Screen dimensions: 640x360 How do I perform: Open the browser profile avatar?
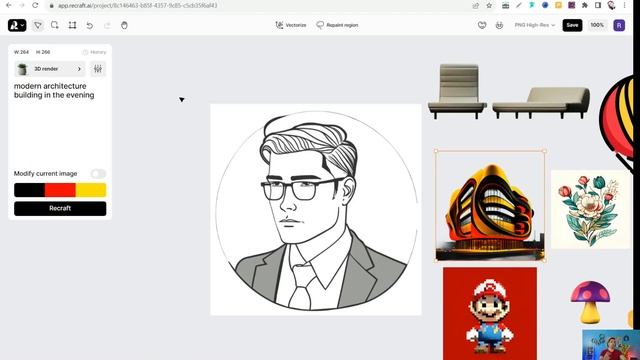[611, 5]
